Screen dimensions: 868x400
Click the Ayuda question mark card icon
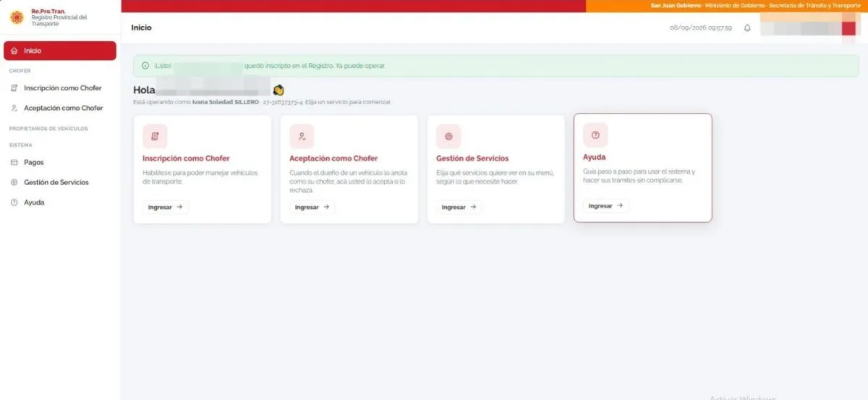point(595,135)
